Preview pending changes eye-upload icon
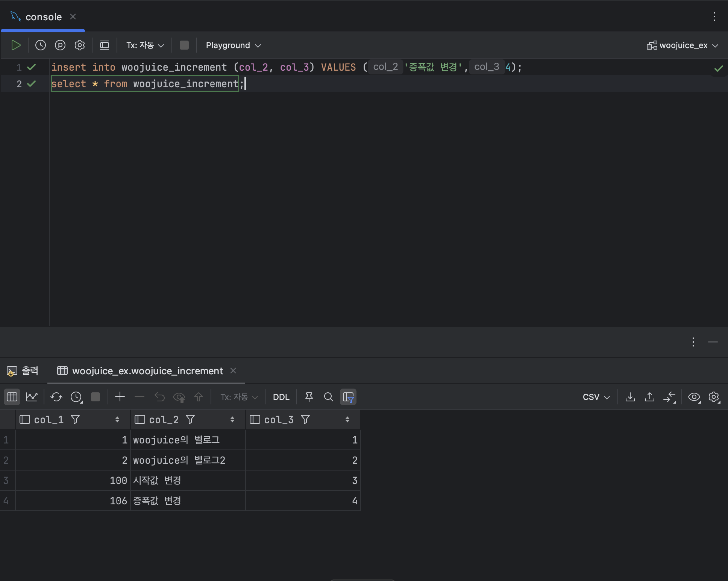 [x=179, y=397]
